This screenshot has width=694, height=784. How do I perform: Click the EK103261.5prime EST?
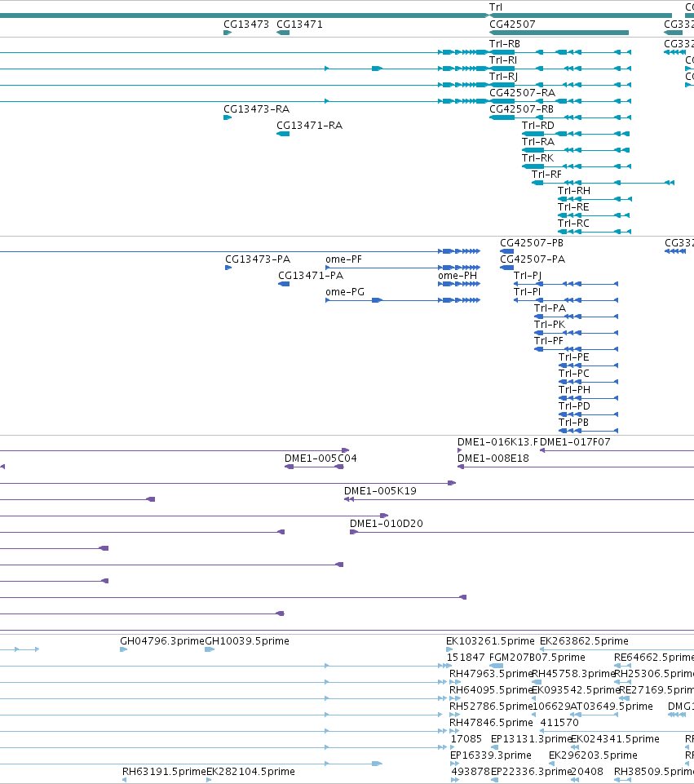tap(449, 649)
